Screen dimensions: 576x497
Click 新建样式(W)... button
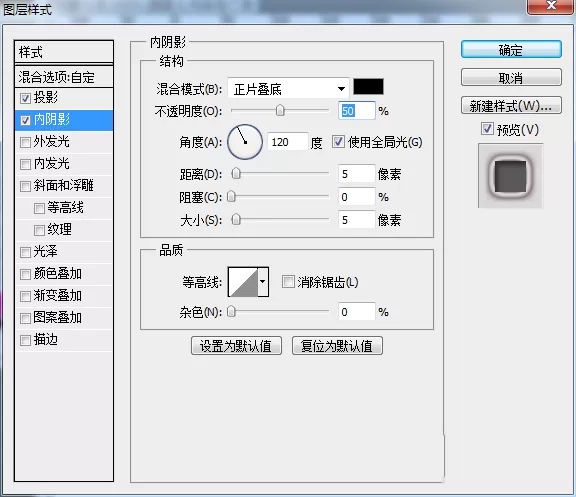(x=511, y=106)
